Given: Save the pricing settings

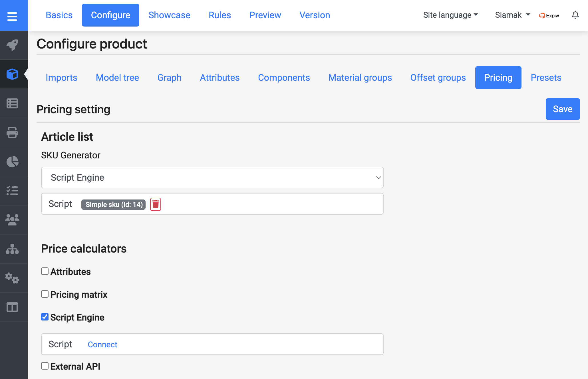Looking at the screenshot, I should [561, 108].
